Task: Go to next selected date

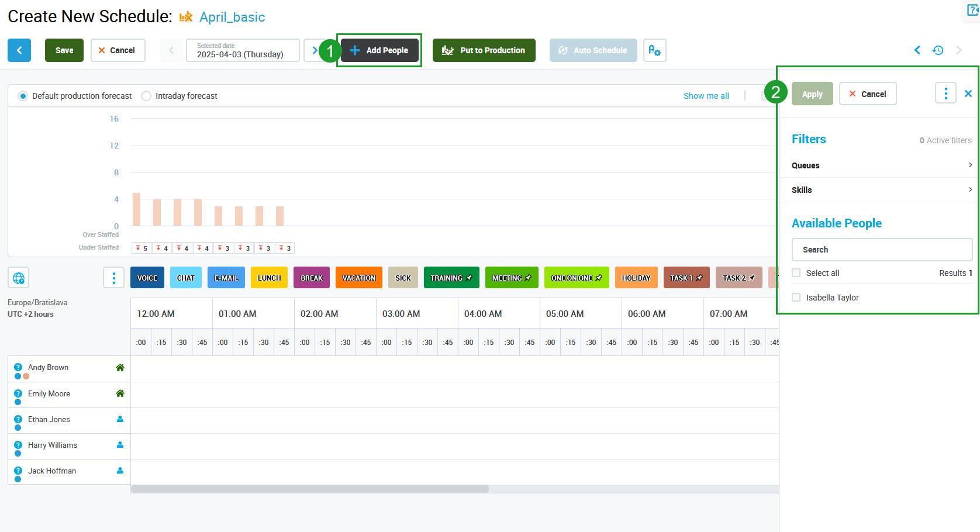Action: tap(314, 50)
